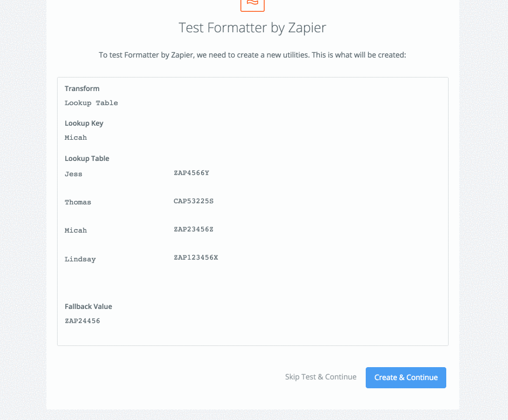Screen dimensions: 508x420
Task: Select the Lindsay table row key
Action: [x=80, y=259]
